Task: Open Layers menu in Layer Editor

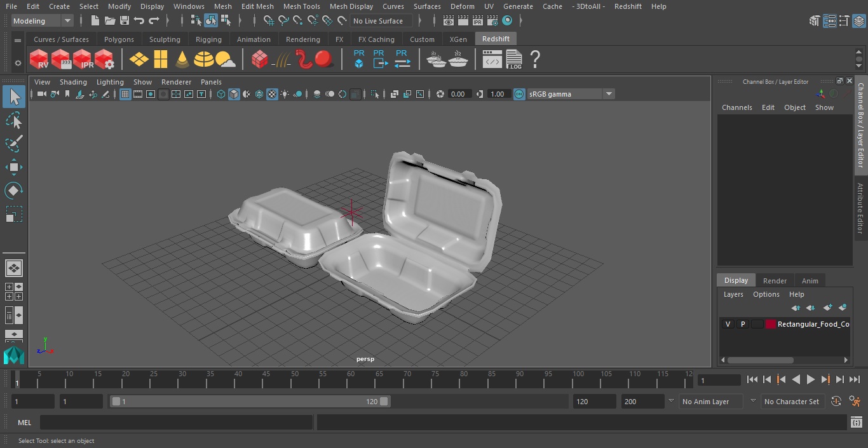Action: pyautogui.click(x=733, y=294)
